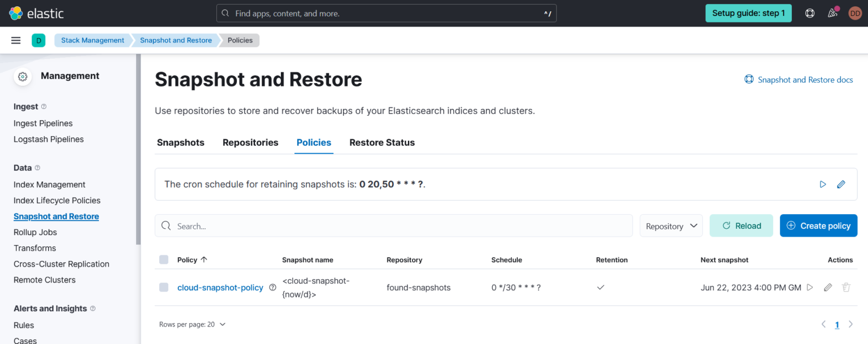
Task: Toggle the hamburger navigation menu
Action: click(x=16, y=40)
